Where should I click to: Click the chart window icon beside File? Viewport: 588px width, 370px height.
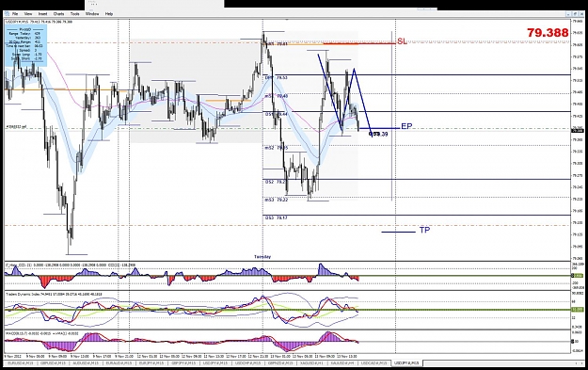7,14
